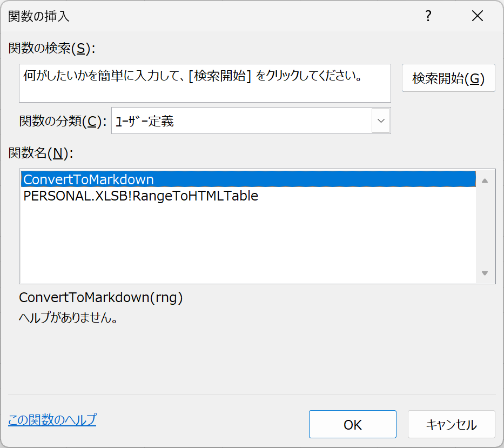Focus the function search description text box
This screenshot has height=448, width=504.
tap(205, 83)
